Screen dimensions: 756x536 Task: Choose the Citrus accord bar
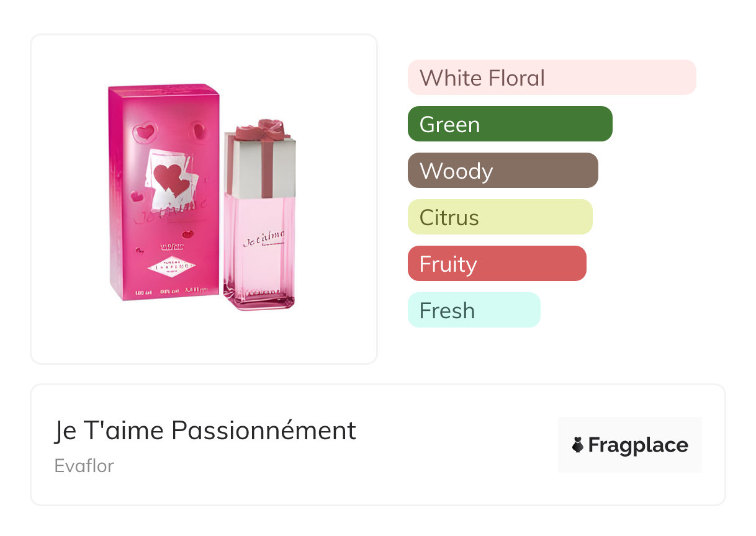500,217
